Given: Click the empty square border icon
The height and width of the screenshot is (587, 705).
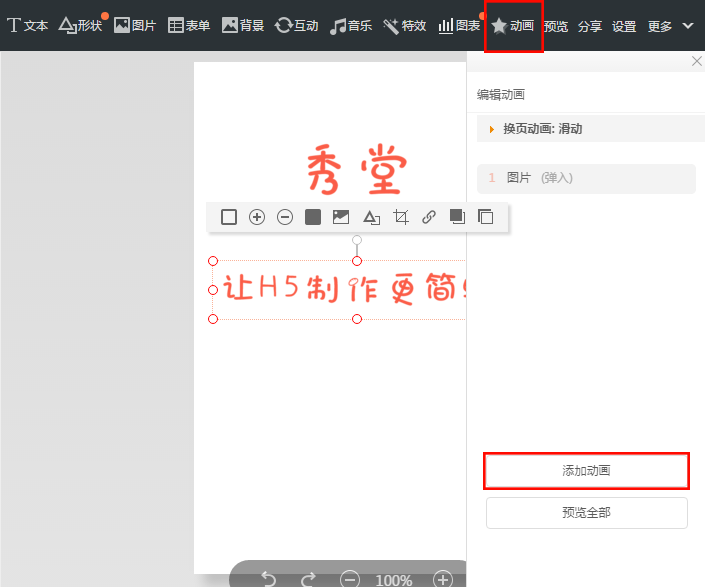Looking at the screenshot, I should click(x=229, y=217).
